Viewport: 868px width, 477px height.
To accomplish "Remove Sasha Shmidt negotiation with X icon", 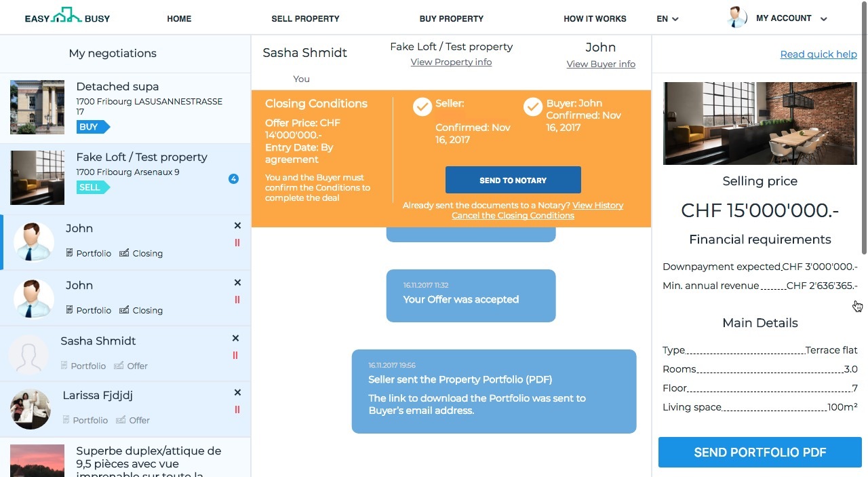I will click(235, 339).
